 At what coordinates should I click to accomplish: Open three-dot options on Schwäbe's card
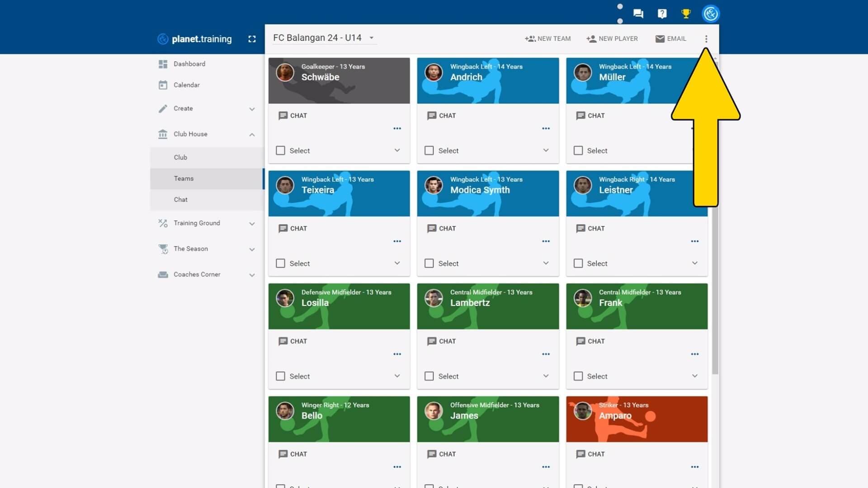(397, 128)
